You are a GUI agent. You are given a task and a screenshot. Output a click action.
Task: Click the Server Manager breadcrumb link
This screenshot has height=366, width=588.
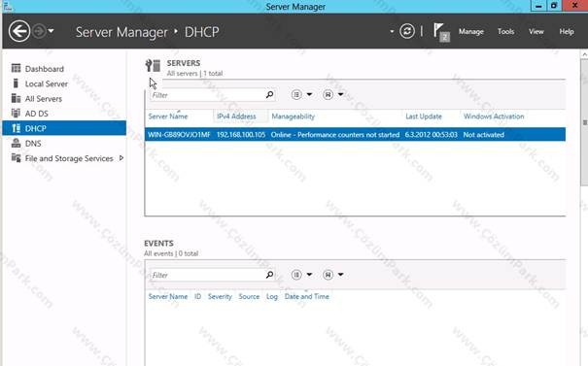click(121, 32)
